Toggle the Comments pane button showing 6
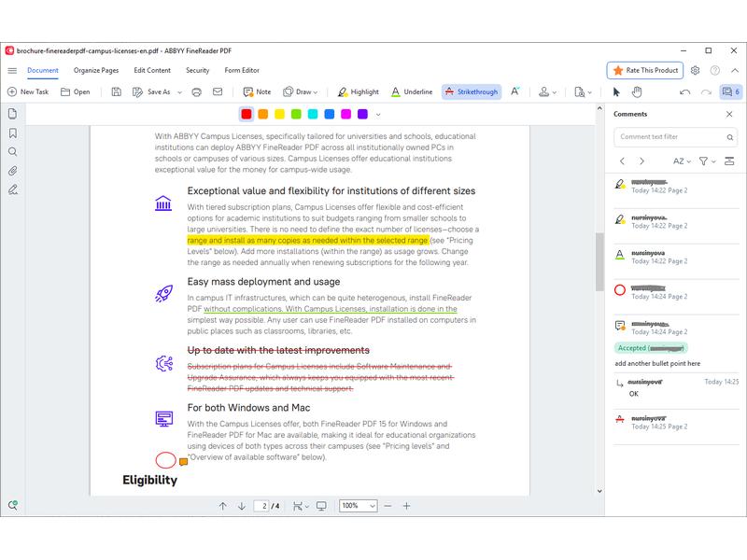The height and width of the screenshot is (560, 747). pyautogui.click(x=730, y=91)
